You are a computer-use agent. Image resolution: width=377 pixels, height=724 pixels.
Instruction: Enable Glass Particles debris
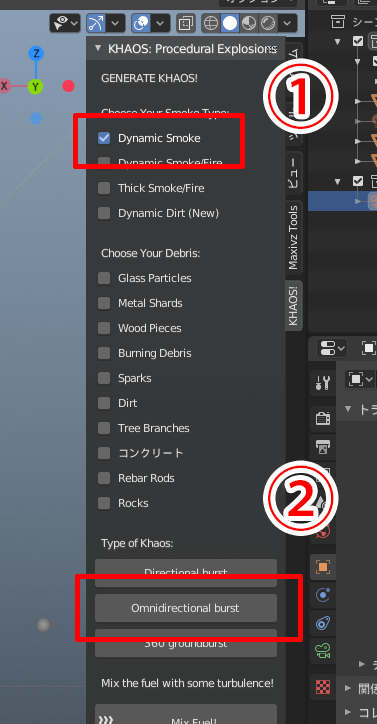pos(104,278)
